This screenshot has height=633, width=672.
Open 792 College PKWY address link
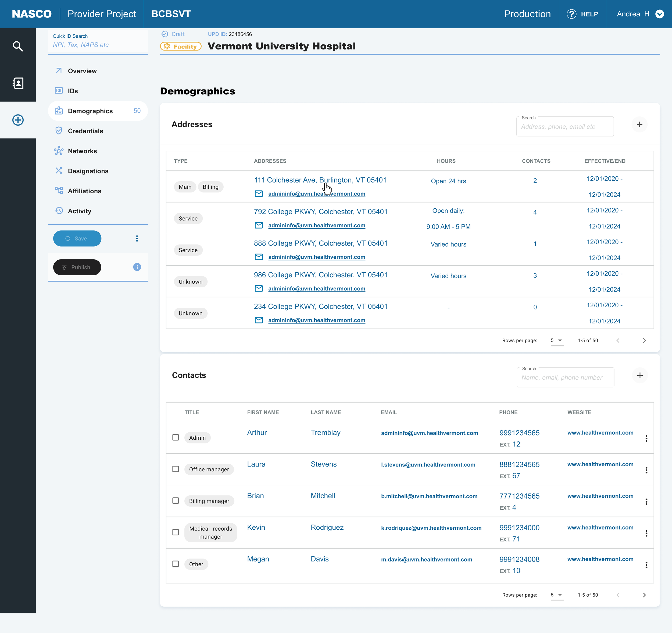coord(320,212)
